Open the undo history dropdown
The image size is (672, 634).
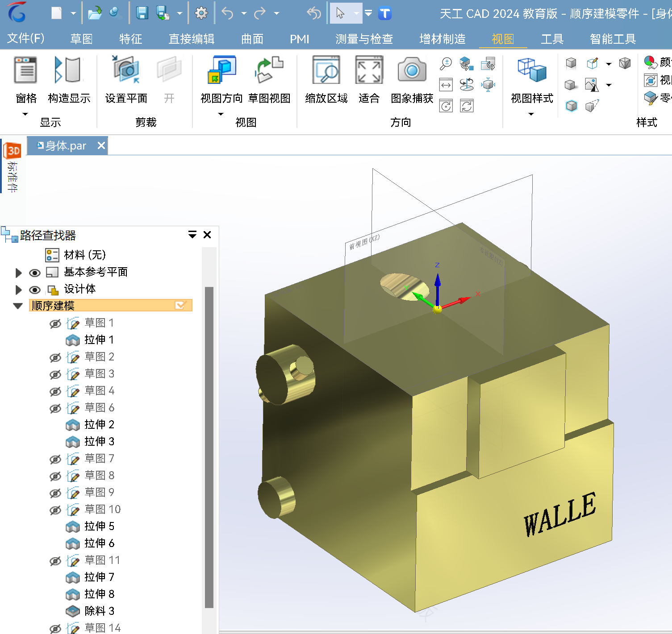point(244,13)
